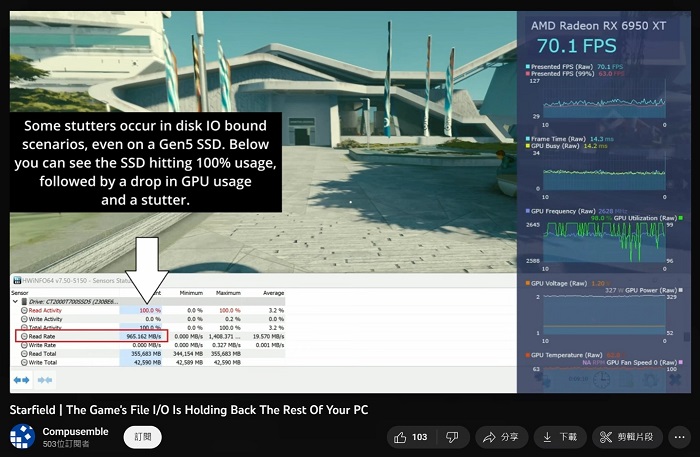
Task: Click the faint HWiNFO clock timer icon
Action: pyautogui.click(x=601, y=380)
